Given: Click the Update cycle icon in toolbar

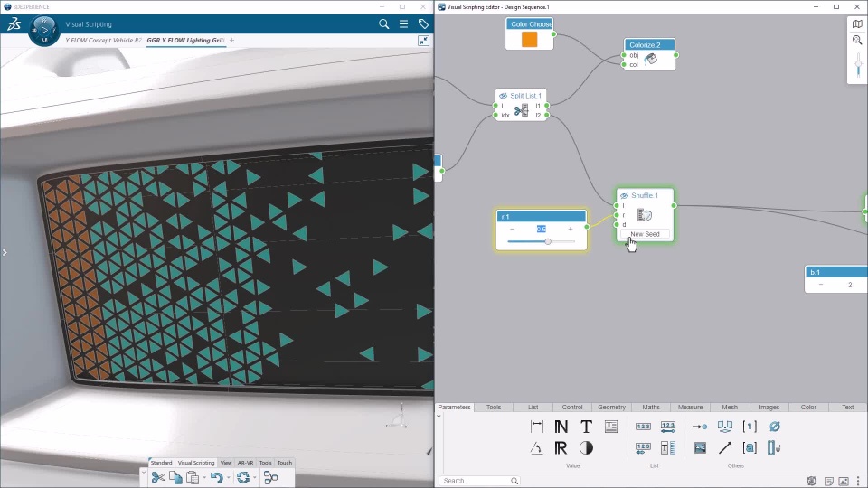Looking at the screenshot, I should point(243,477).
